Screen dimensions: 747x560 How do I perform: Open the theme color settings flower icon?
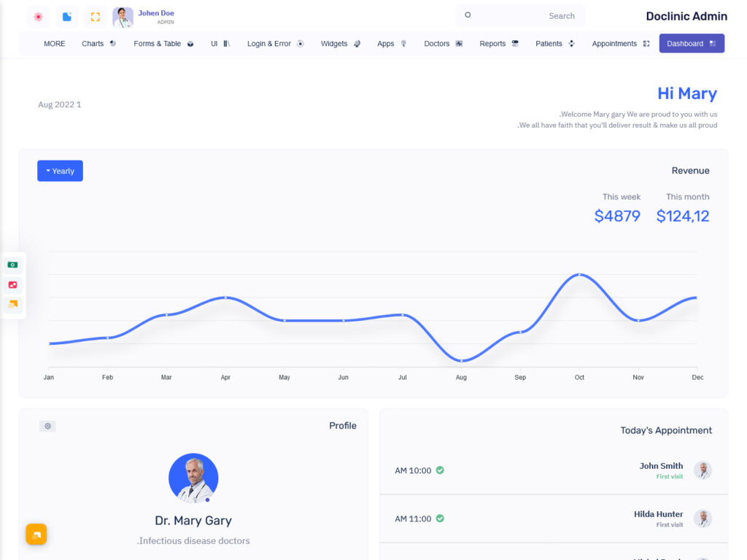click(38, 16)
